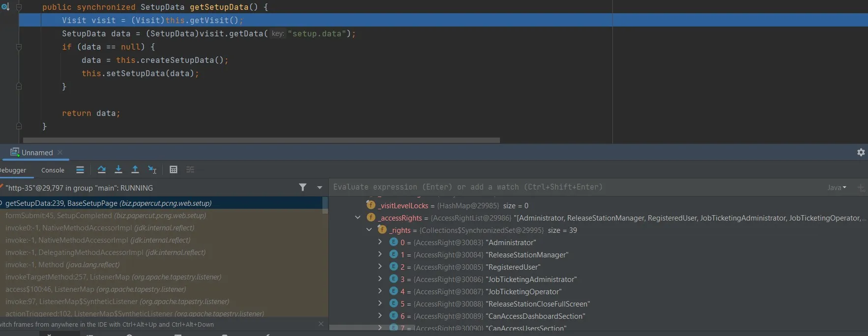Open the Java language dropdown
Viewport: 868px width, 336px height.
click(x=837, y=188)
